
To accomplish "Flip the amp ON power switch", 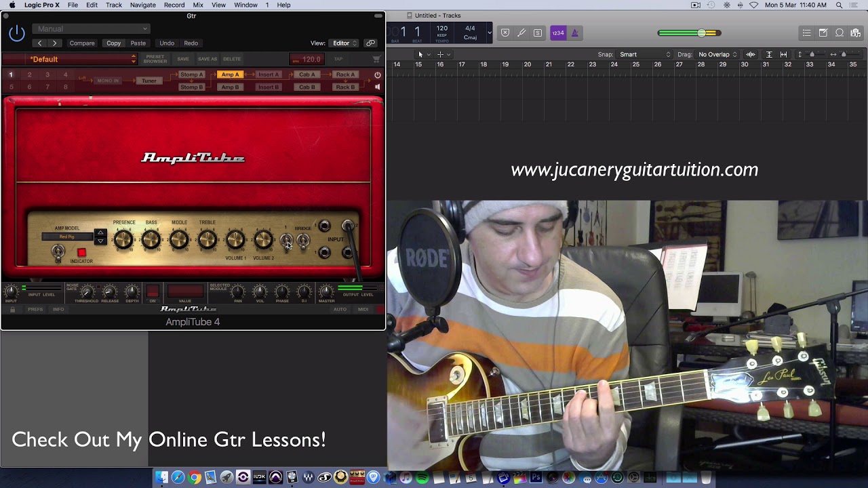I will pyautogui.click(x=58, y=253).
